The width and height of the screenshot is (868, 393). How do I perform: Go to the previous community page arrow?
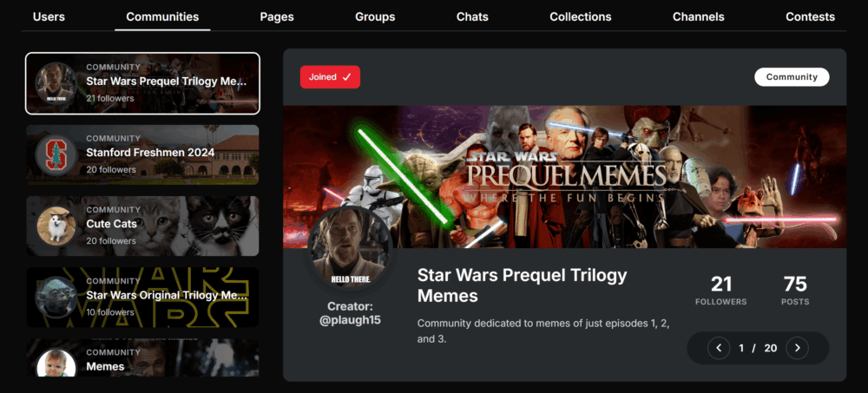[x=719, y=348]
